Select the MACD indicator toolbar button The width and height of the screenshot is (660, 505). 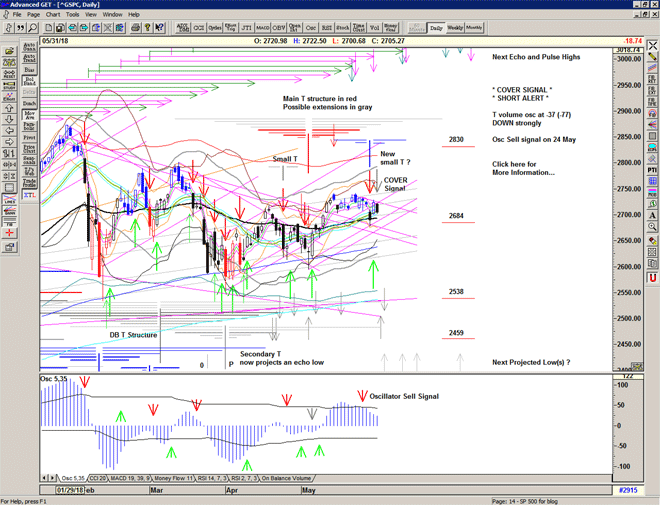pyautogui.click(x=263, y=29)
